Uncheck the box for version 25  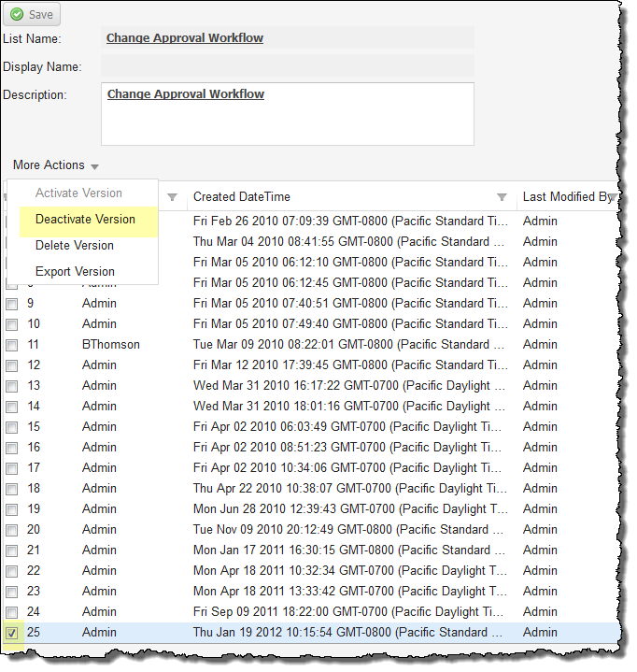tap(11, 633)
